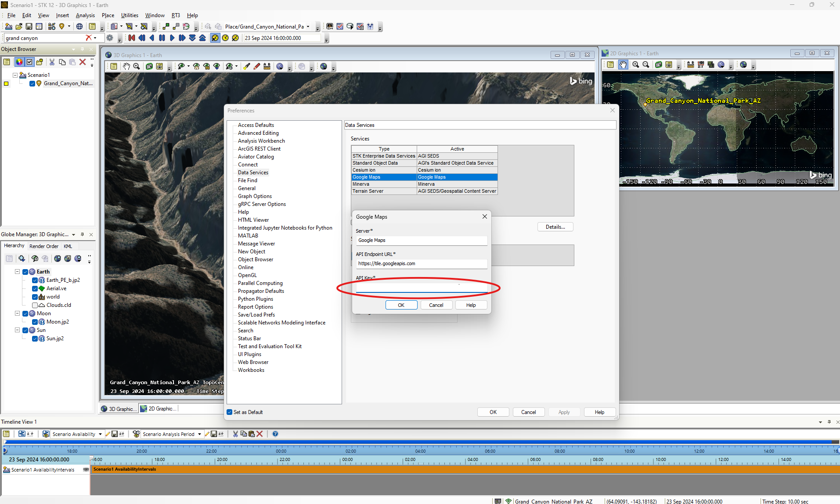
Task: Select the grab hand tool in 3D Graphics toolbar
Action: (126, 66)
